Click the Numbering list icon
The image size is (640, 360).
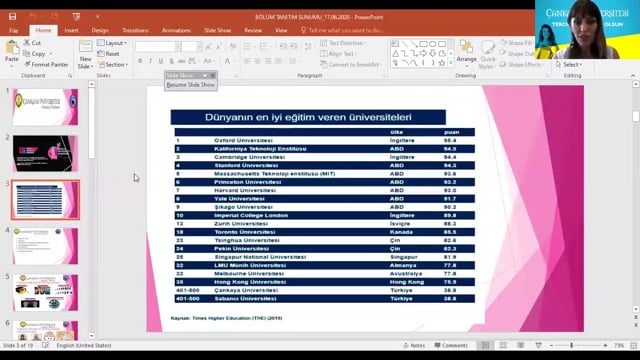point(264,47)
